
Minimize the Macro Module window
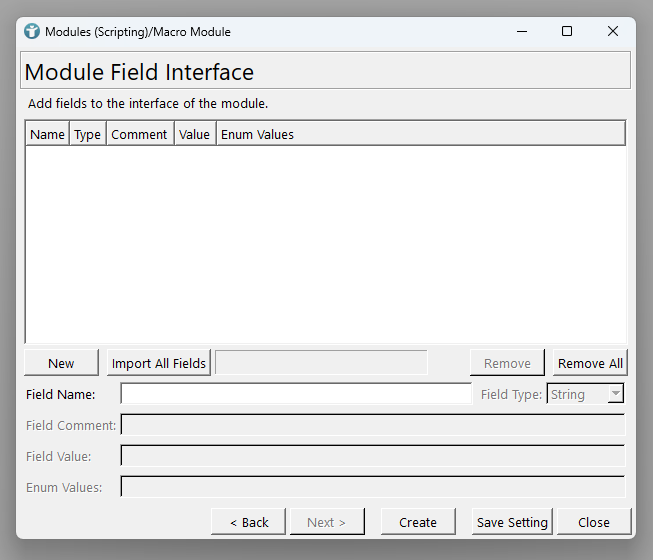point(521,31)
